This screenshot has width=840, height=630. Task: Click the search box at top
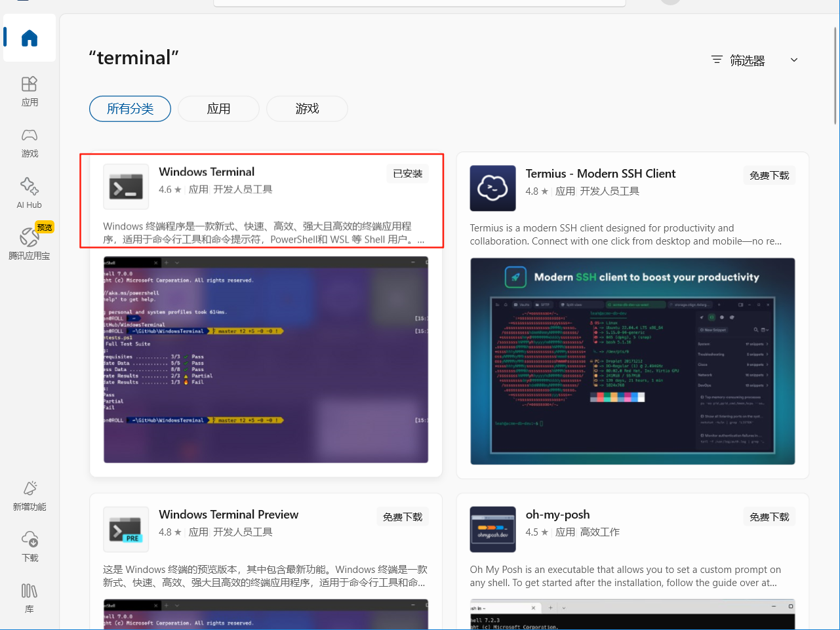(420, 3)
